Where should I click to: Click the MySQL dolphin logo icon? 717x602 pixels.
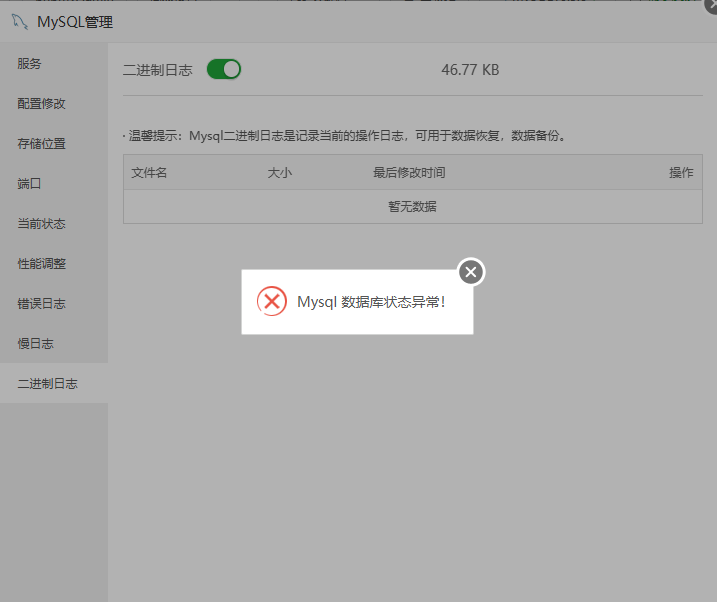[x=19, y=21]
